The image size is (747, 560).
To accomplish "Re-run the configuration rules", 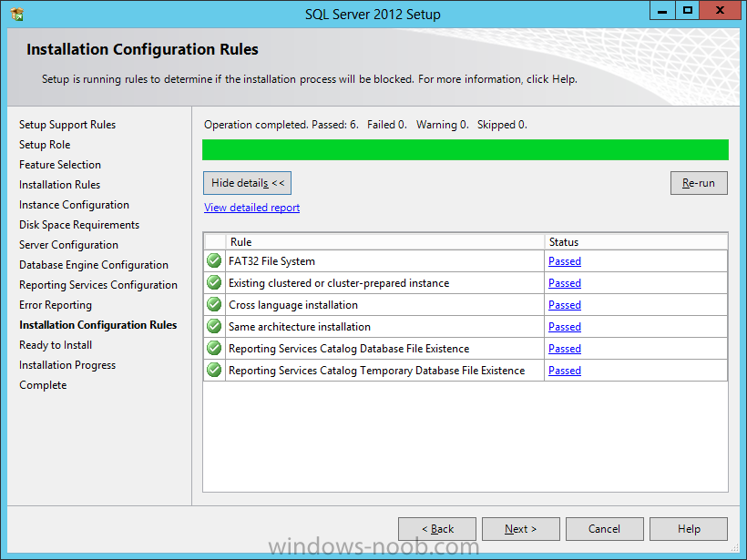I will [x=699, y=183].
